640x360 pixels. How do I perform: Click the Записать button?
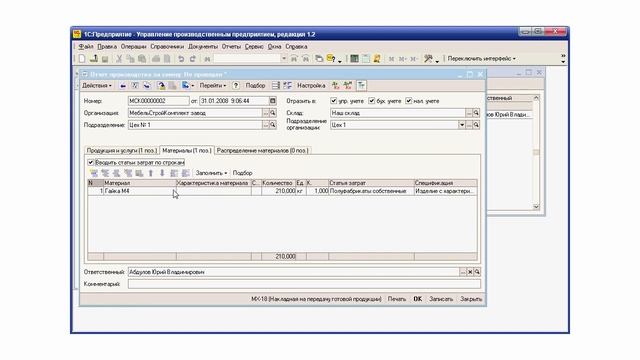tap(441, 299)
